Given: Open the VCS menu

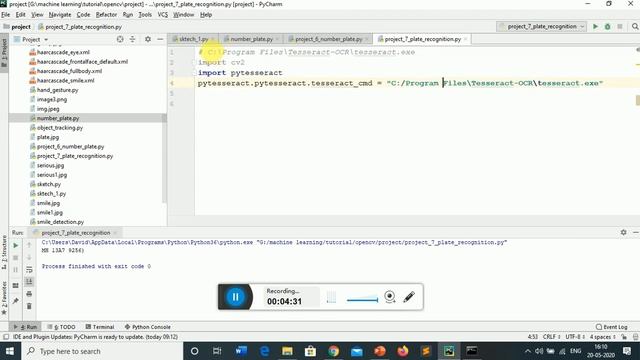Looking at the screenshot, I should click(x=162, y=15).
